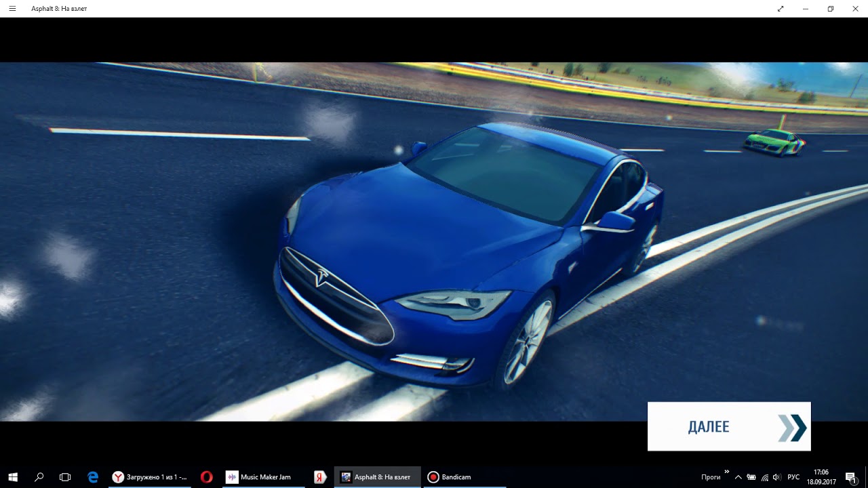868x488 pixels.
Task: Open Opera browser from the taskbar
Action: pos(207,477)
